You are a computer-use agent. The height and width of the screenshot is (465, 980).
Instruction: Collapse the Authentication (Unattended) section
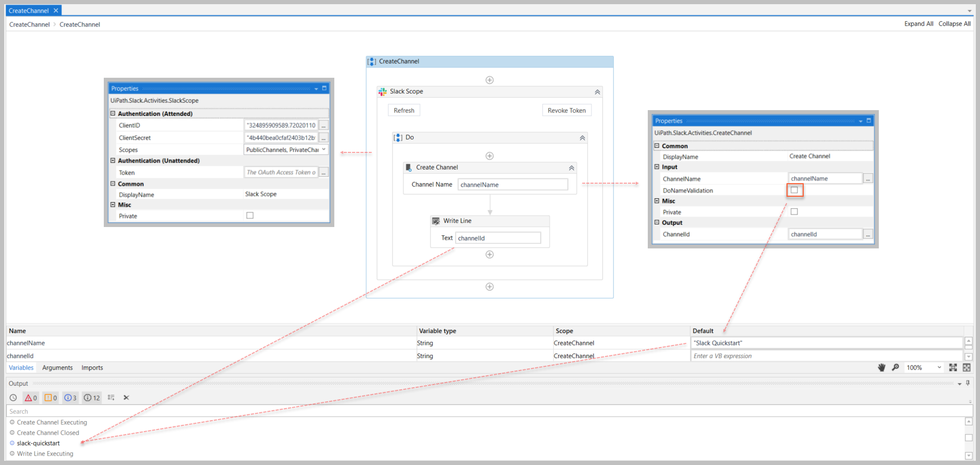(113, 160)
